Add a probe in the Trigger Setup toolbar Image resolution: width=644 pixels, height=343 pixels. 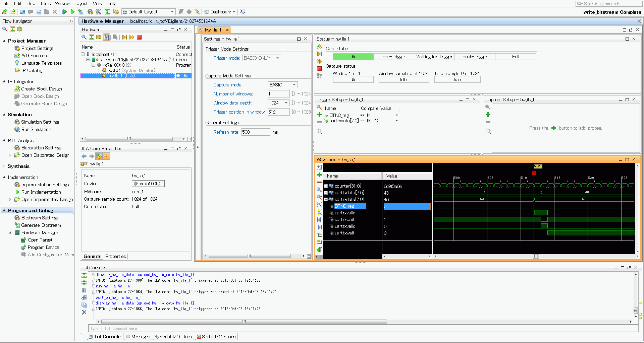319,115
